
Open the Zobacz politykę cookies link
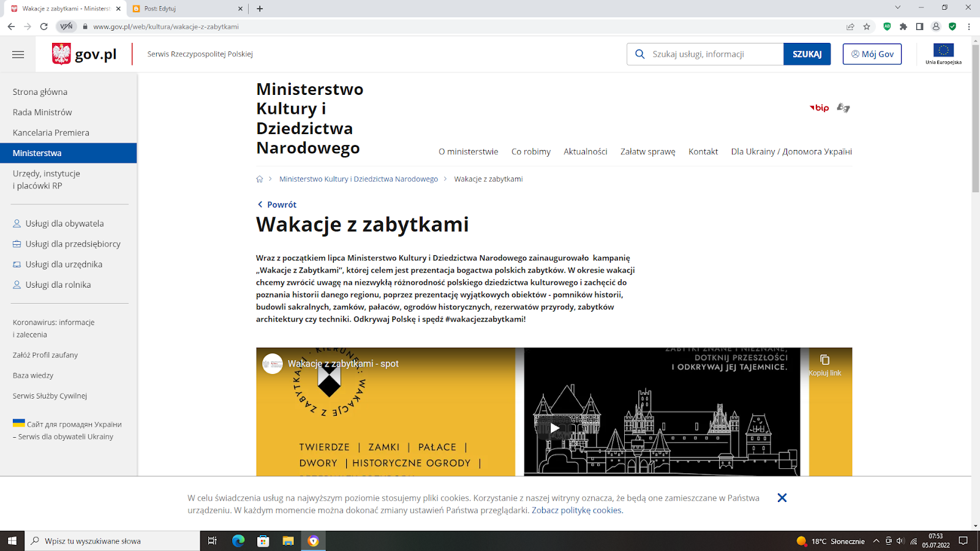pos(576,510)
